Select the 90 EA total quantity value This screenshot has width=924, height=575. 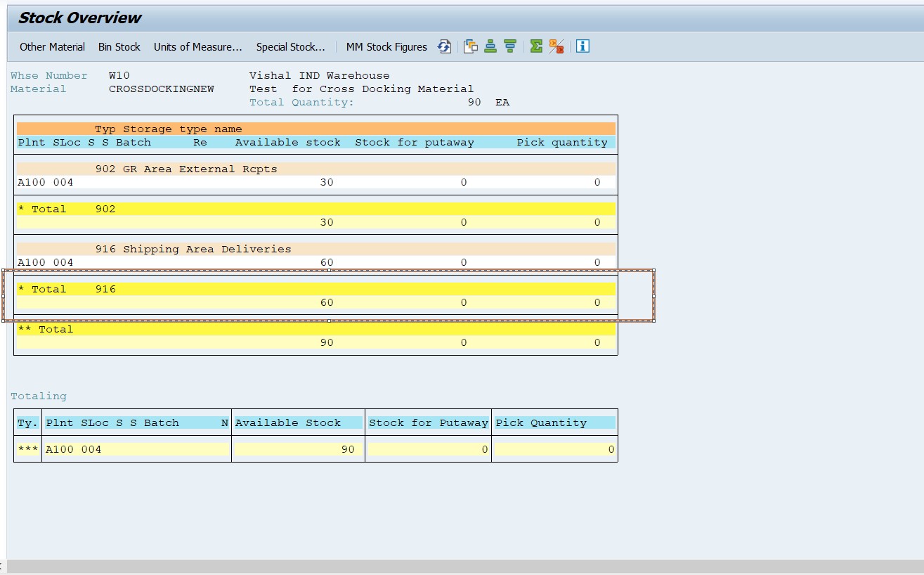coord(488,103)
